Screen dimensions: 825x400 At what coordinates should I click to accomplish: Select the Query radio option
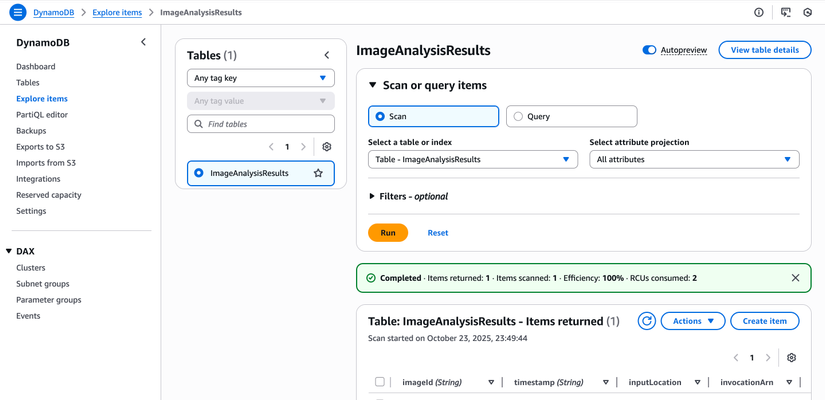point(518,117)
